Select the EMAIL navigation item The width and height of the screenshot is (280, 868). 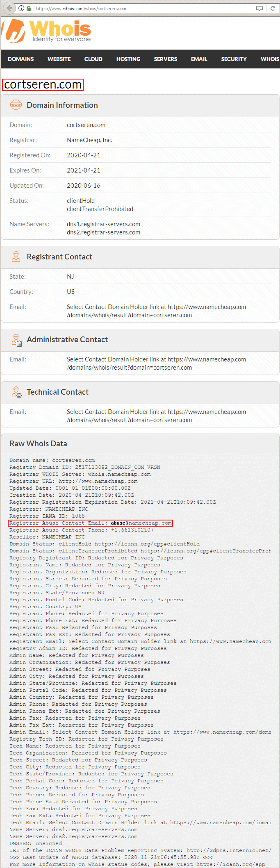[199, 59]
